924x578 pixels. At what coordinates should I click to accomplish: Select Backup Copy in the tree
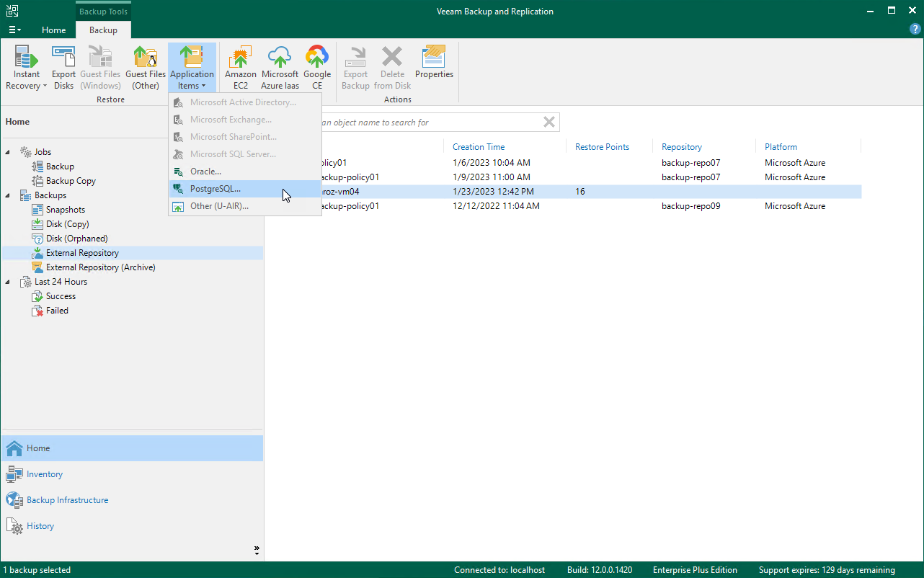coord(71,181)
